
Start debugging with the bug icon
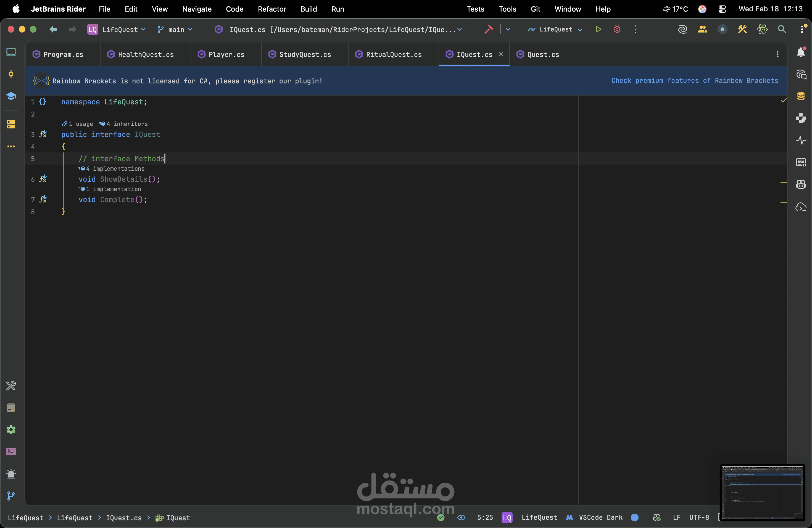pyautogui.click(x=617, y=29)
